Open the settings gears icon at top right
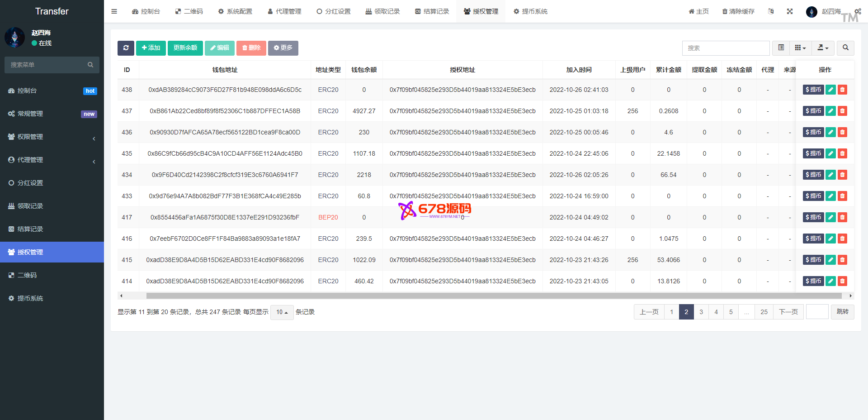The height and width of the screenshot is (420, 868). pyautogui.click(x=858, y=11)
